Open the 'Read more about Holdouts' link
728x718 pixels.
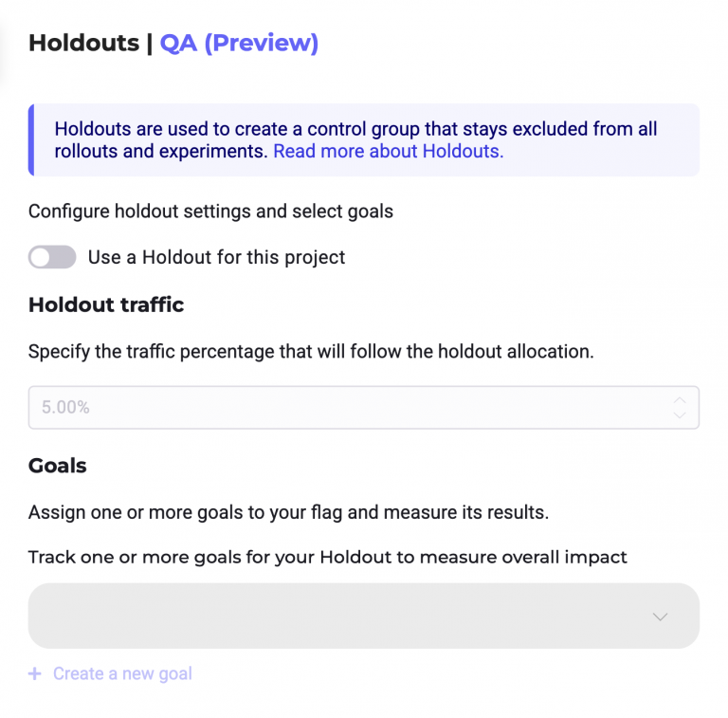[x=389, y=151]
